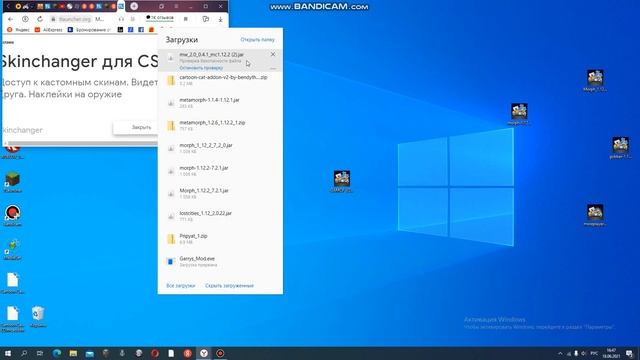The height and width of the screenshot is (360, 640).
Task: Select the bottom jar icon at right edge
Action: pyautogui.click(x=595, y=215)
